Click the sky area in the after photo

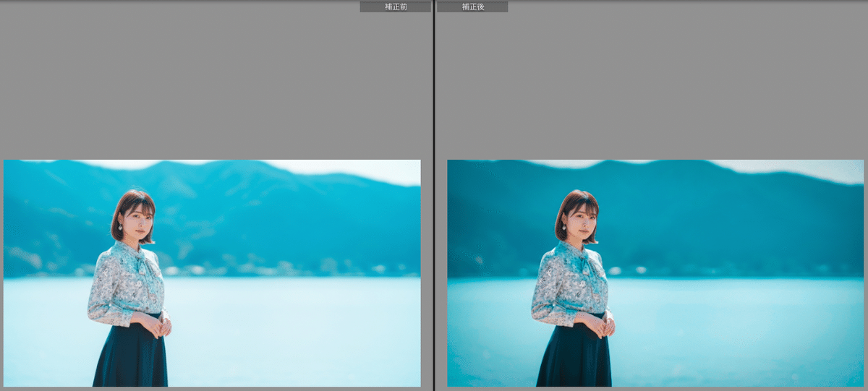817,170
